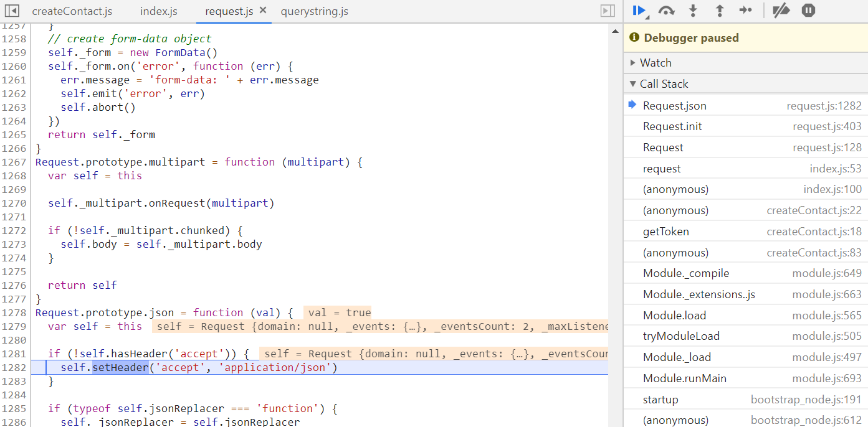Click 'val = true' inline value
868x427 pixels.
(339, 312)
